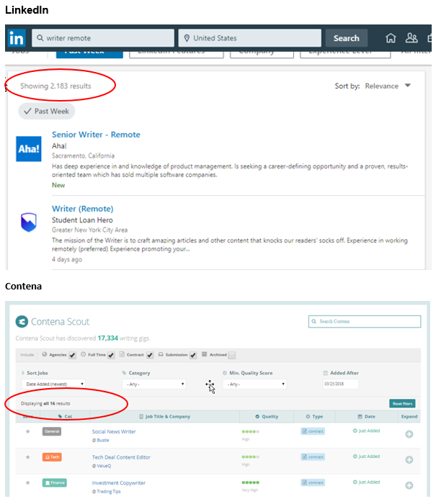Click the Contena Scout logo icon
Viewport: 436px width, 504px height.
coord(22,321)
